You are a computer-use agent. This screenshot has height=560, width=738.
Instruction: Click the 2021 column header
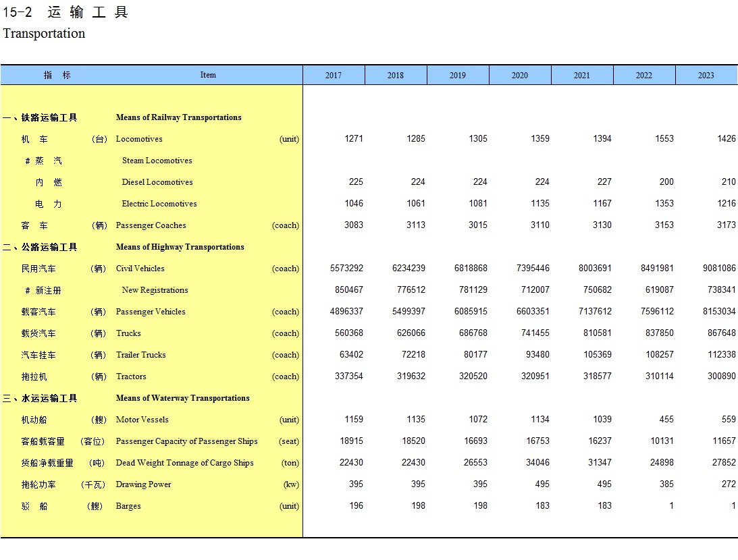[582, 76]
